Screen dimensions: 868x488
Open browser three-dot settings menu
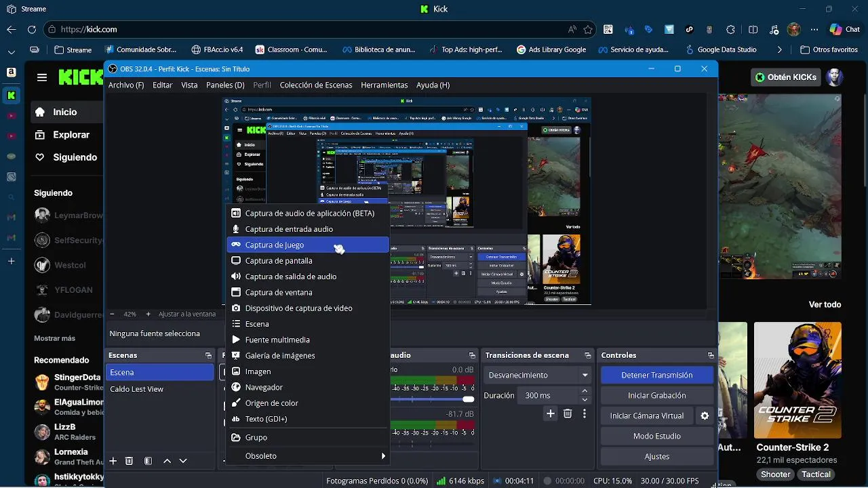[x=814, y=30]
